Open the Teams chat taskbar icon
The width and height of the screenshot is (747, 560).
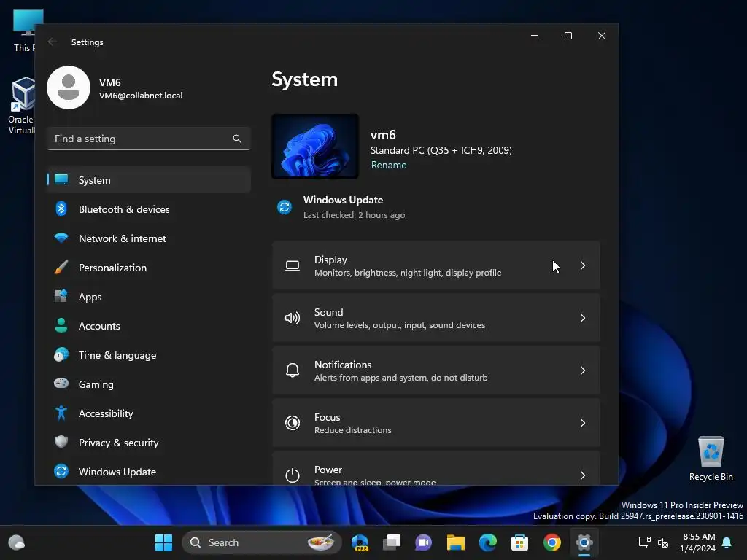pyautogui.click(x=423, y=542)
